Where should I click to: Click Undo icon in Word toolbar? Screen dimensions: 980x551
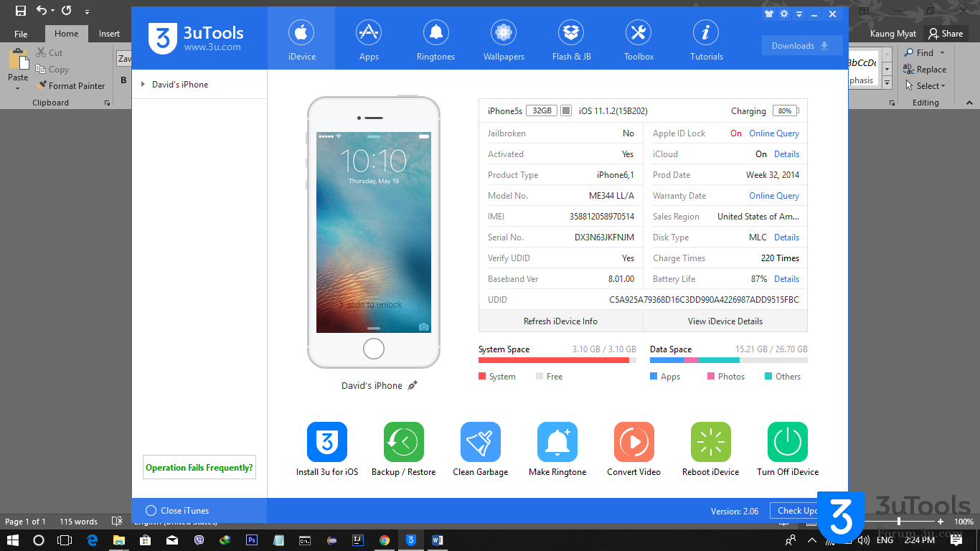pos(42,11)
